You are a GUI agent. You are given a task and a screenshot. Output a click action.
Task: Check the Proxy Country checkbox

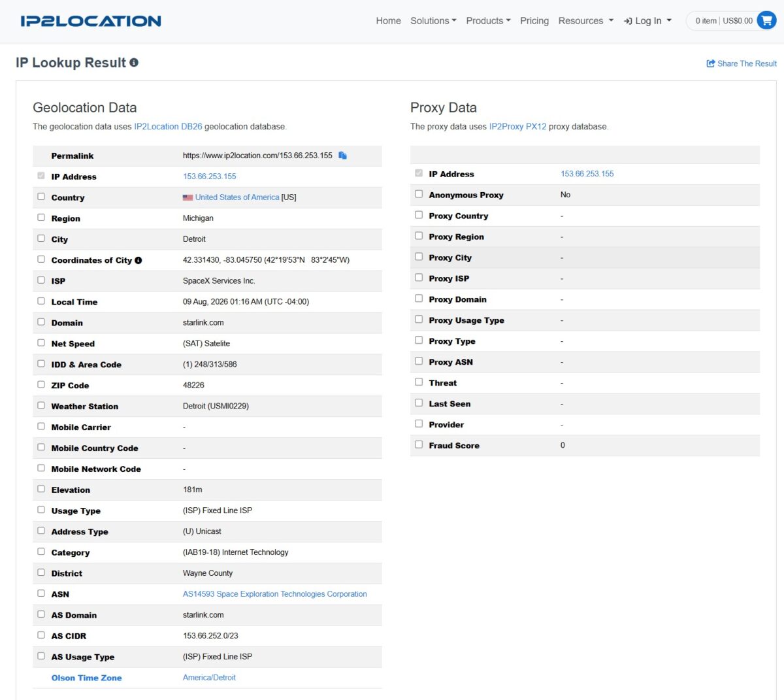coord(419,215)
